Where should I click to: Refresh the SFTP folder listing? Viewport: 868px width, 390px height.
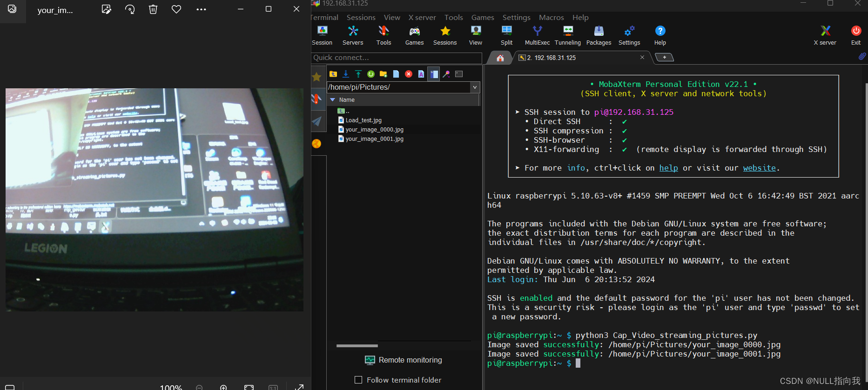[371, 74]
